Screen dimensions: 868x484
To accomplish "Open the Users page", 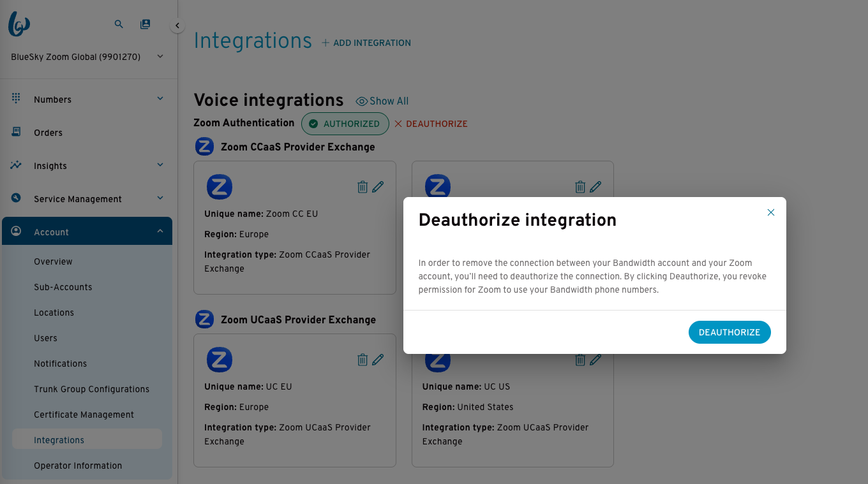I will click(45, 338).
